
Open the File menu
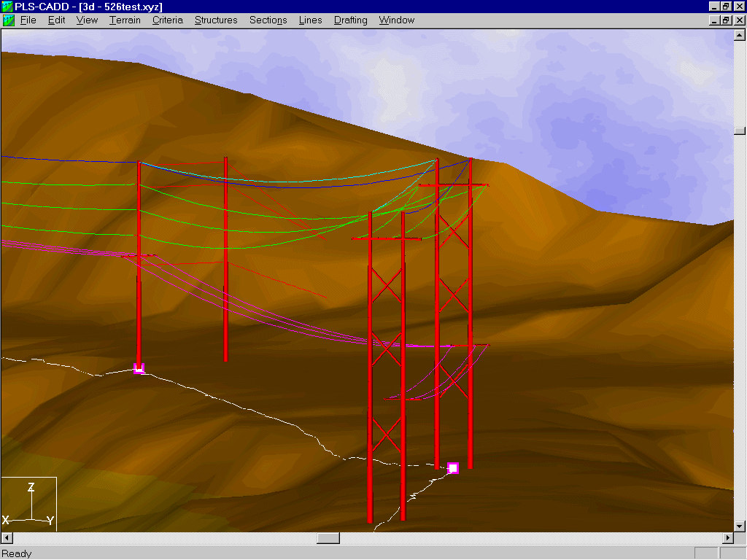pyautogui.click(x=28, y=20)
